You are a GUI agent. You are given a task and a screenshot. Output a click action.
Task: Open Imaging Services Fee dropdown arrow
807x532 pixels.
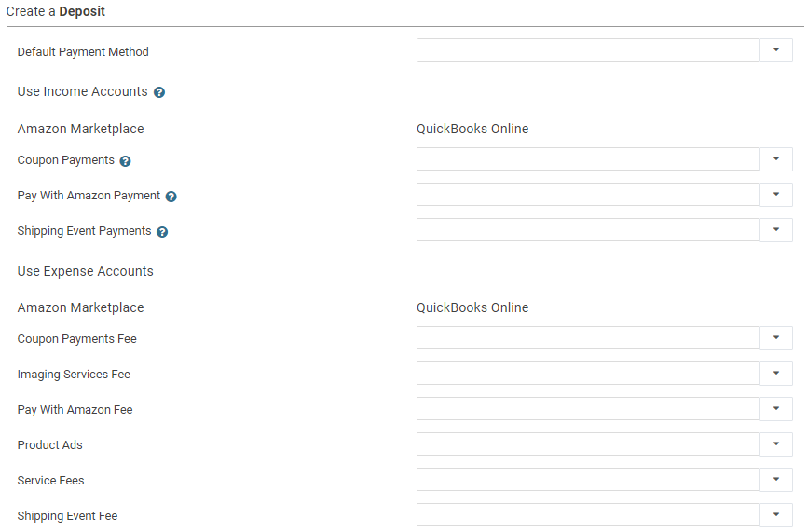click(x=776, y=374)
